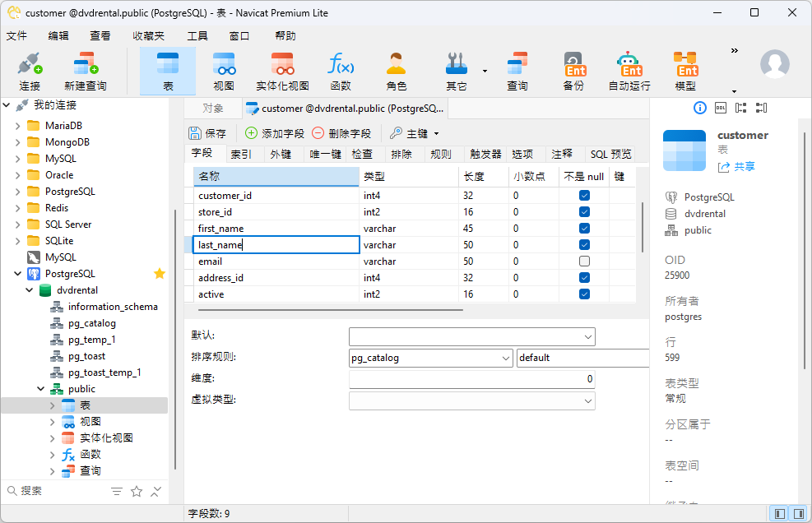Screen dimensions: 812x523
Task: Uncheck not null for customer_id
Action: (x=584, y=195)
